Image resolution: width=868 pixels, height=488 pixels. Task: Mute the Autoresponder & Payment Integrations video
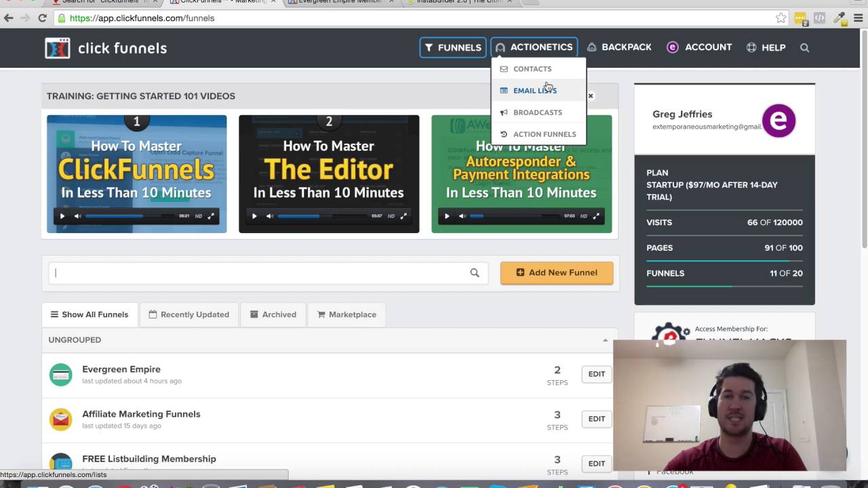(x=462, y=216)
